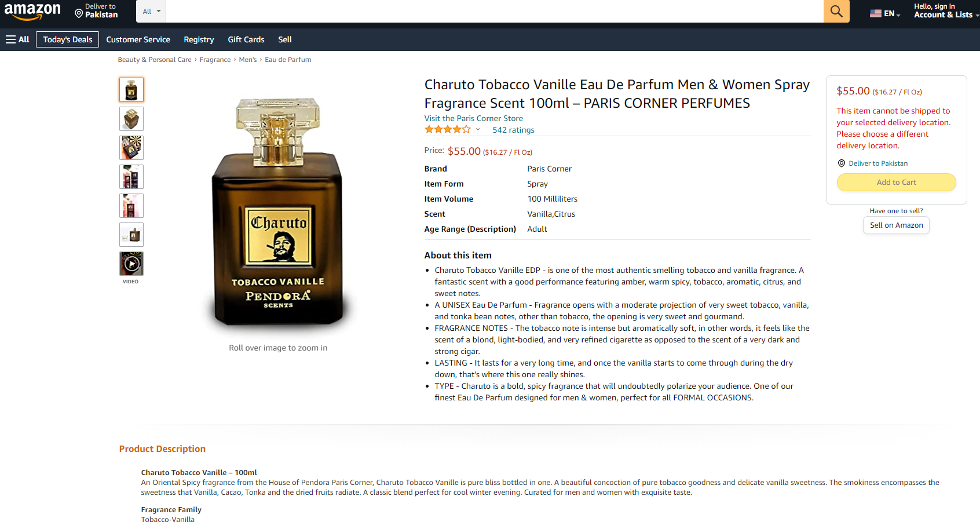Click the Deliver to Pakistan location pin
Image resolution: width=980 pixels, height=529 pixels.
coord(79,13)
